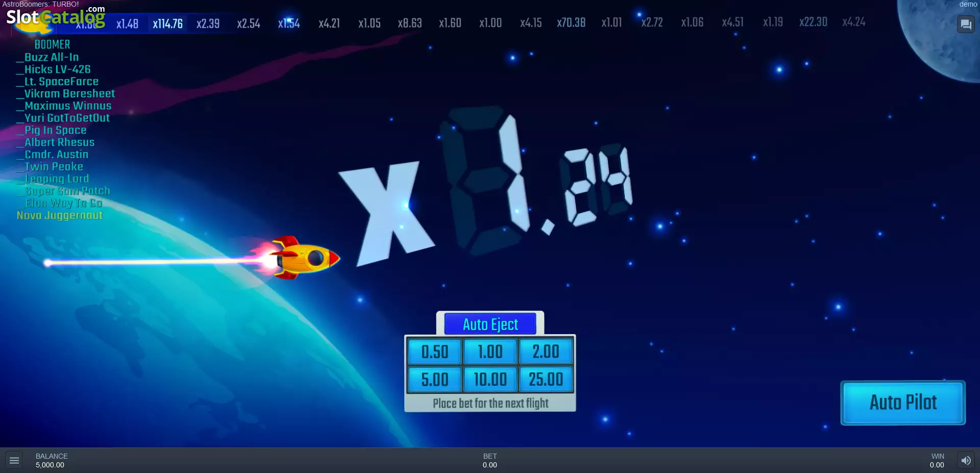Click the x114.76 history multiplier
Viewport: 980px width, 473px height.
click(167, 23)
